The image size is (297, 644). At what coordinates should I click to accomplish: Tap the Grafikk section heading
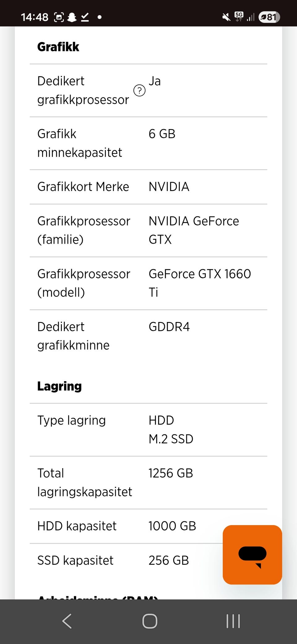(x=58, y=47)
